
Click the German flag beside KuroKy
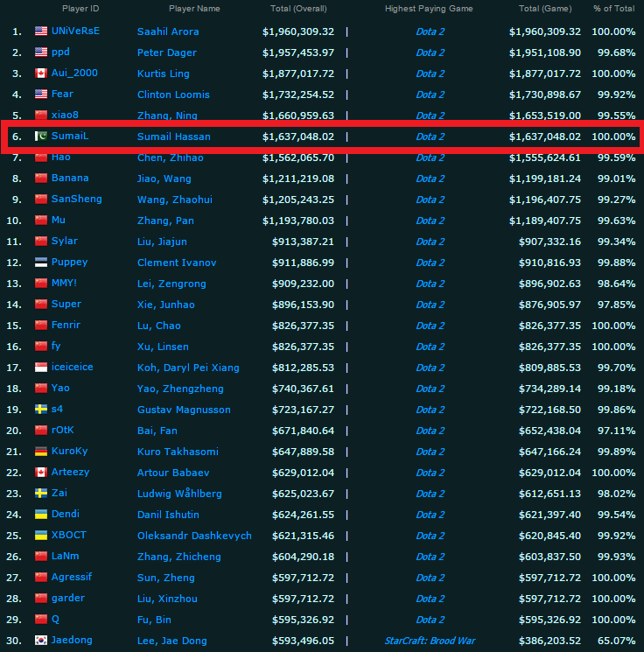41,452
